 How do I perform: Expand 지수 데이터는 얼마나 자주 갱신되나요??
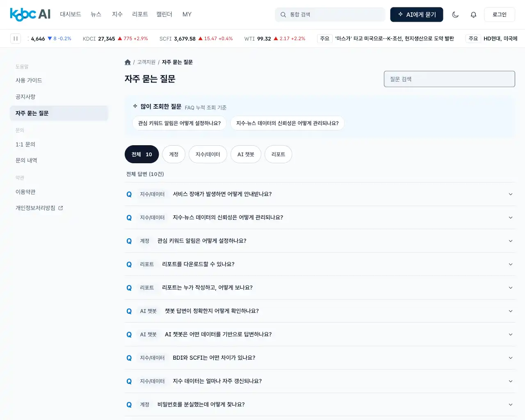tap(320, 381)
